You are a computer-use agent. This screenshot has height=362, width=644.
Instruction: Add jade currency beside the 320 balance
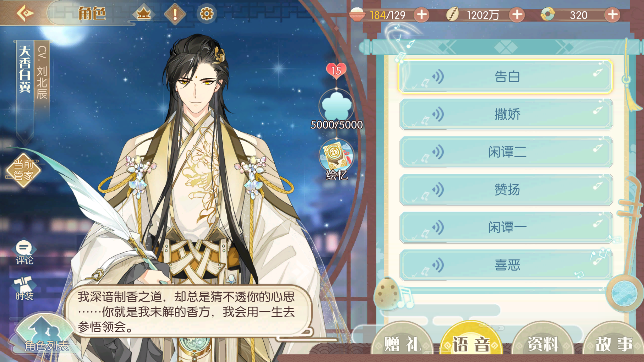[612, 15]
